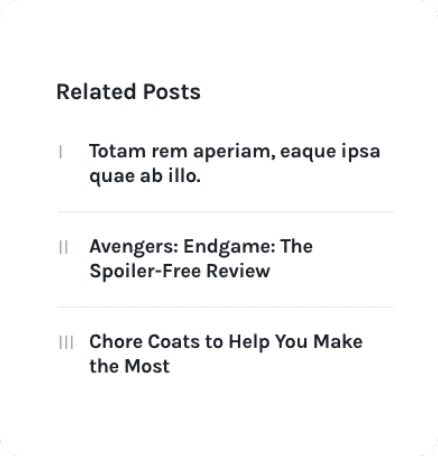Image resolution: width=438 pixels, height=456 pixels.
Task: Click 'the Most' title line
Action: pos(130,366)
